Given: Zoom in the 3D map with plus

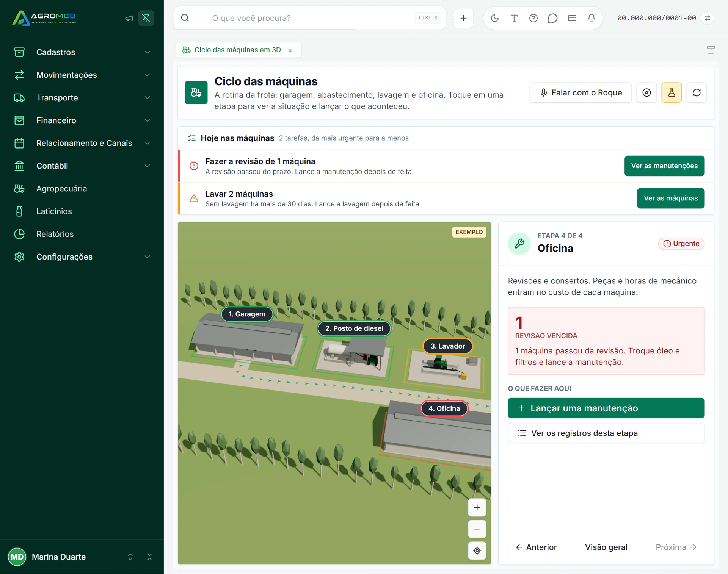Looking at the screenshot, I should tap(477, 507).
